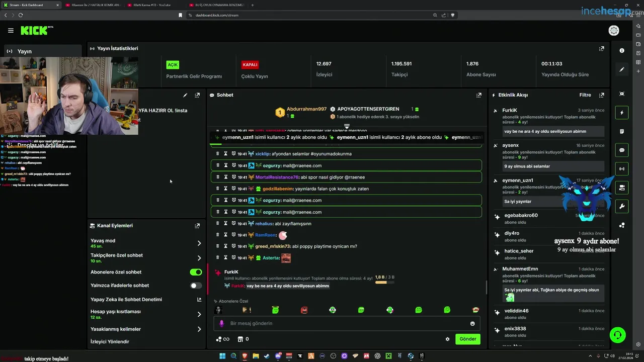Open the Windows Start menu
644x362 pixels.
pyautogui.click(x=222, y=356)
